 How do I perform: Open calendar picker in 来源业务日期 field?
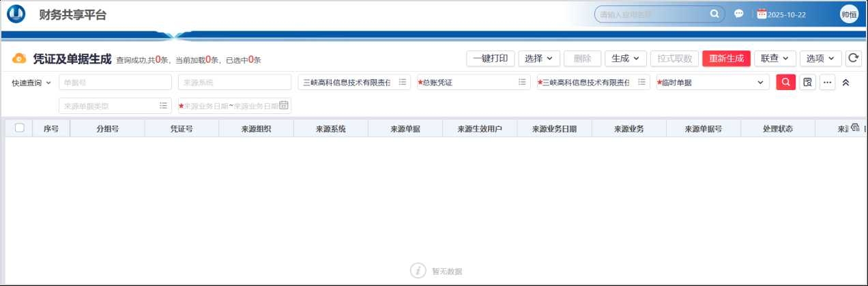[284, 105]
